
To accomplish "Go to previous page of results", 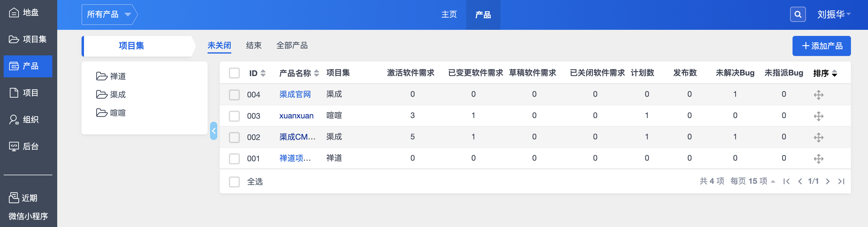I will point(800,182).
